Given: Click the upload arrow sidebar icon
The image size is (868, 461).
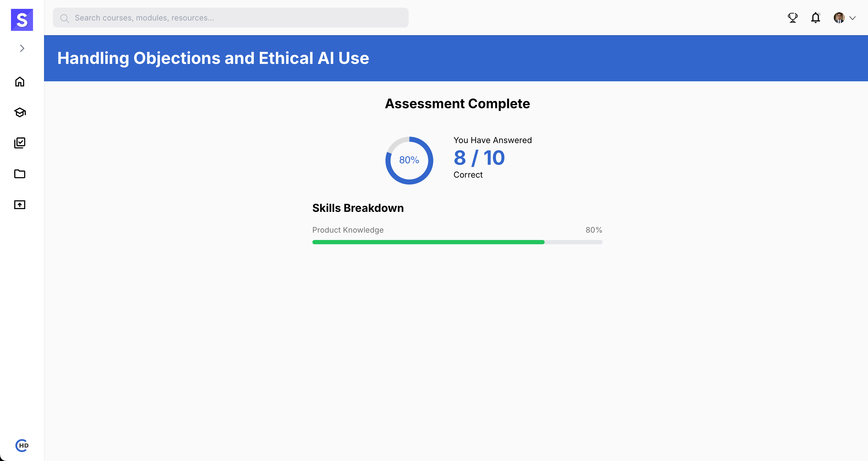Looking at the screenshot, I should pos(20,205).
